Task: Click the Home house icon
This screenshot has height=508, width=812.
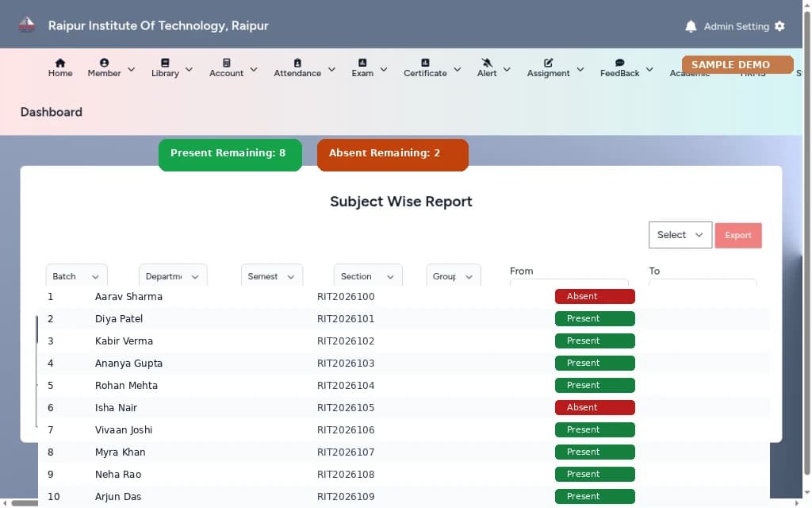Action: tap(60, 63)
